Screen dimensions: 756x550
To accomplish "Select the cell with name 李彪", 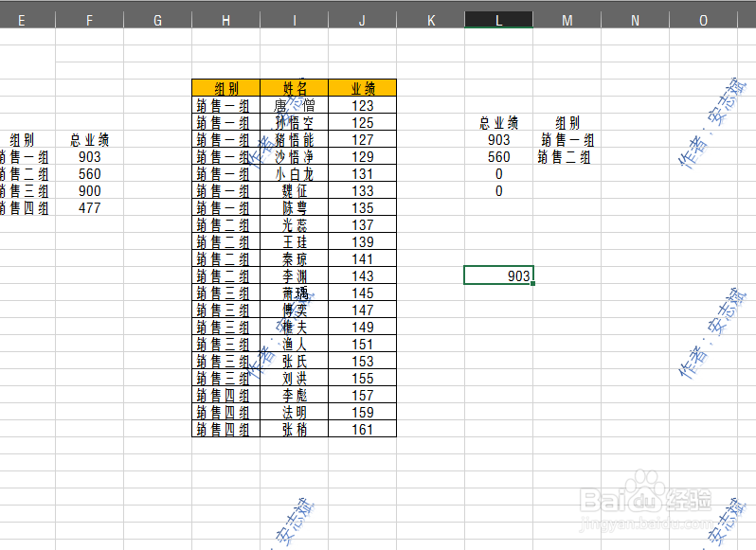I will pyautogui.click(x=294, y=396).
